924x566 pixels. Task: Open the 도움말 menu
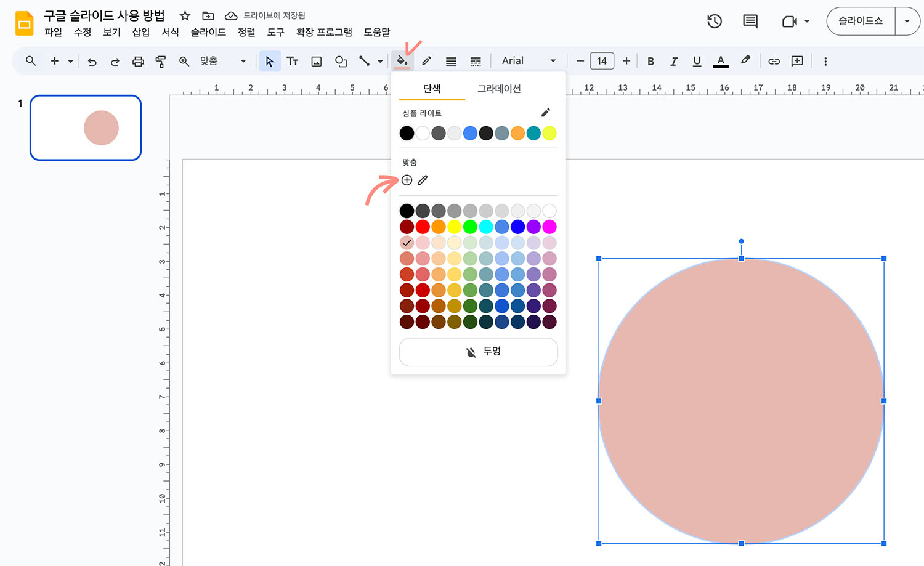(376, 32)
